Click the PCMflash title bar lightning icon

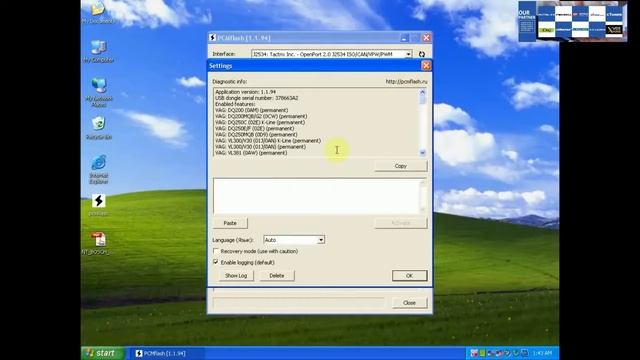point(212,38)
